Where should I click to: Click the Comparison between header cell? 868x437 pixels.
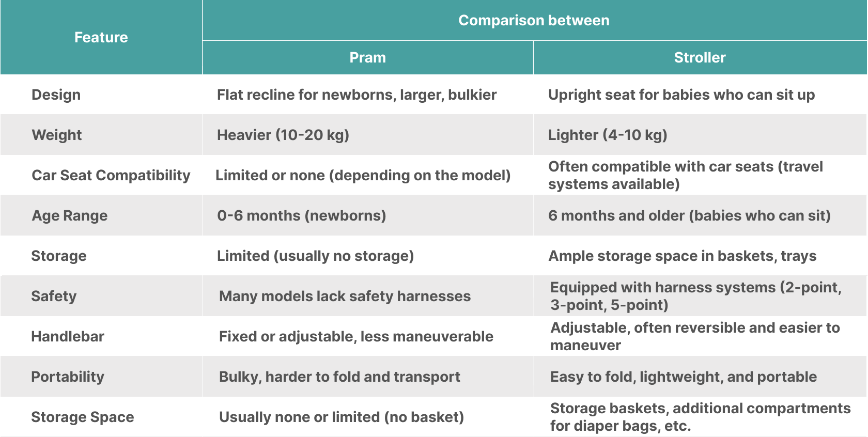534,20
